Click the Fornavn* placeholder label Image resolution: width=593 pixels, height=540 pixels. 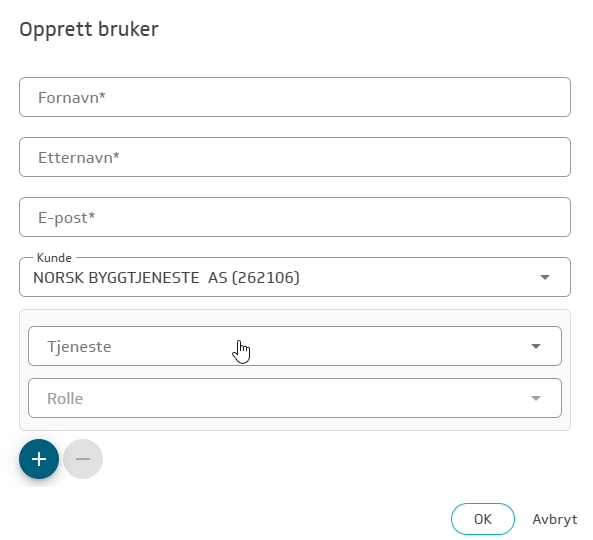71,98
